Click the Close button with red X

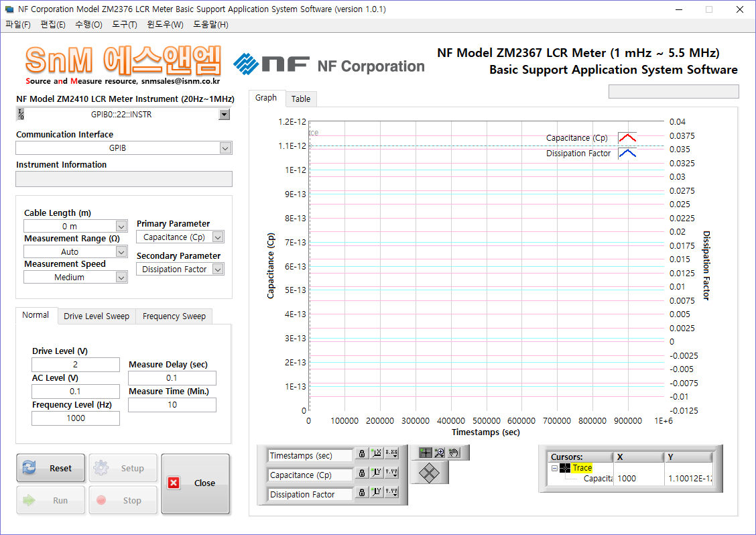point(195,483)
